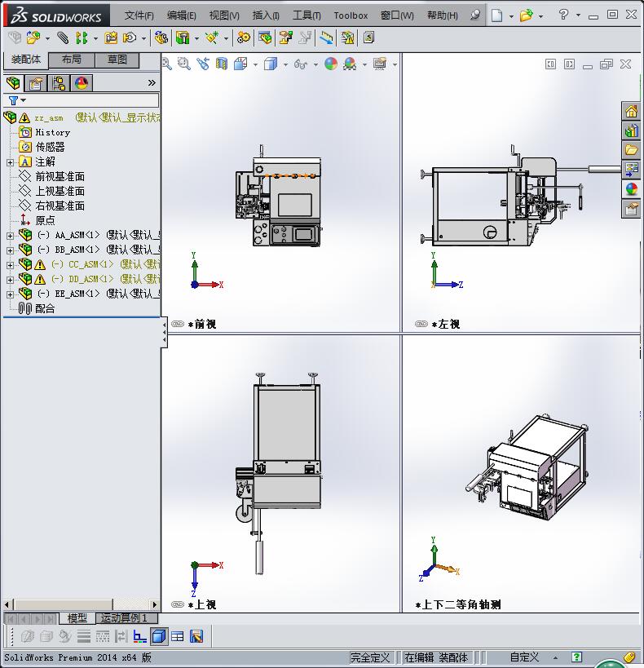Toggle the Section View tool
644x668 pixels.
click(x=222, y=64)
